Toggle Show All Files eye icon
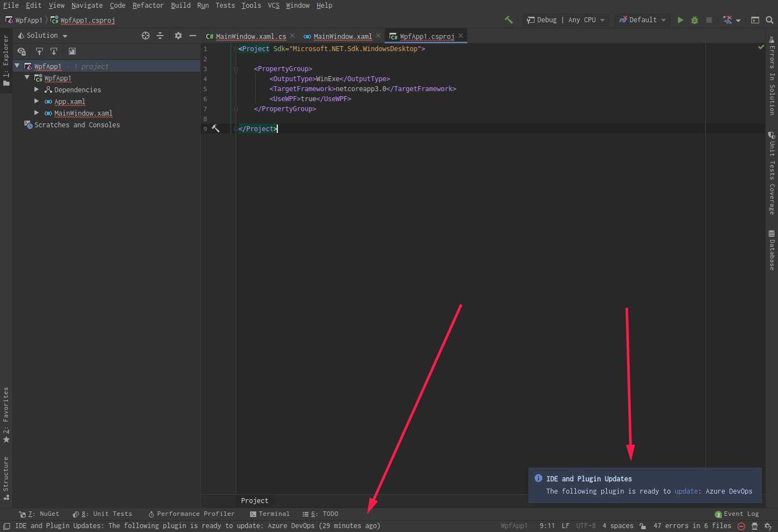 tap(22, 51)
